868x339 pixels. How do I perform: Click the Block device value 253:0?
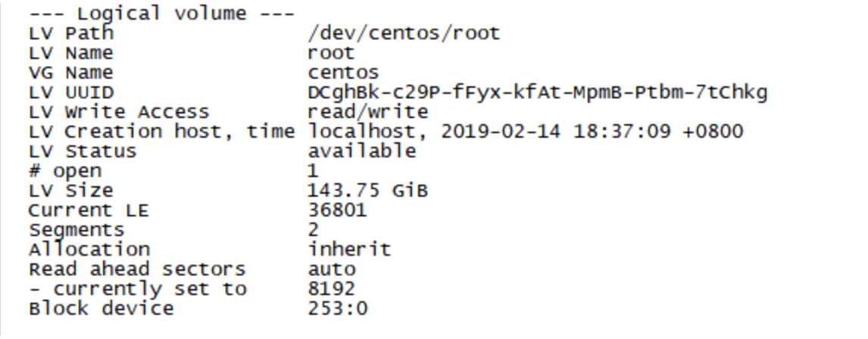click(x=337, y=309)
